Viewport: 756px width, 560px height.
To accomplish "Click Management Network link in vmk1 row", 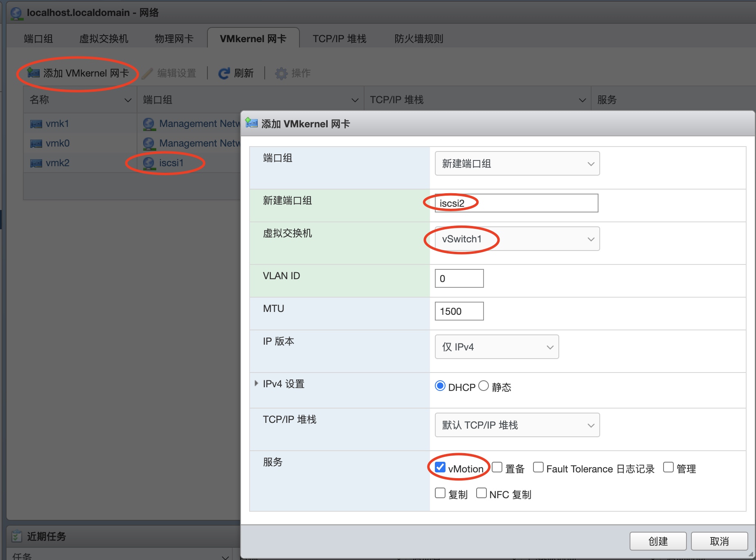I will [199, 124].
